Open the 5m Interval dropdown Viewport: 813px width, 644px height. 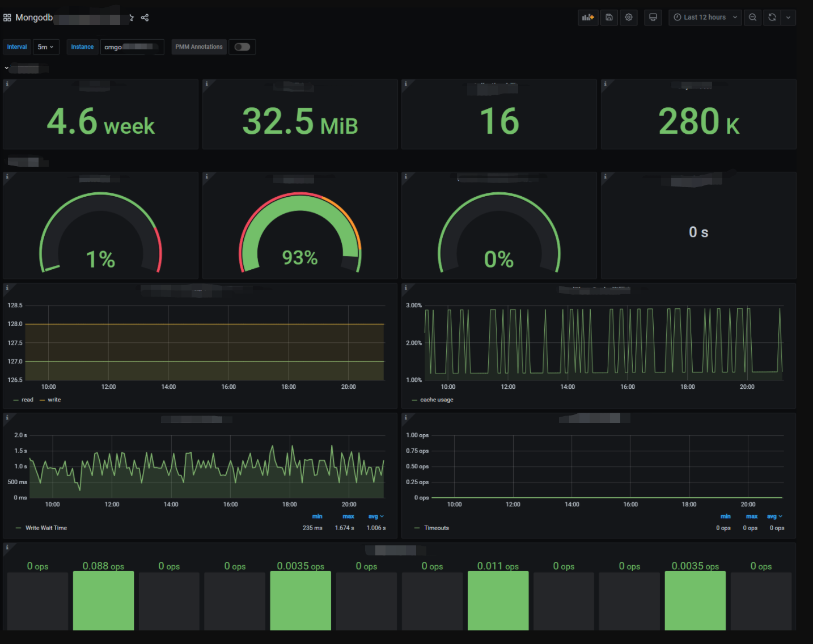[45, 47]
